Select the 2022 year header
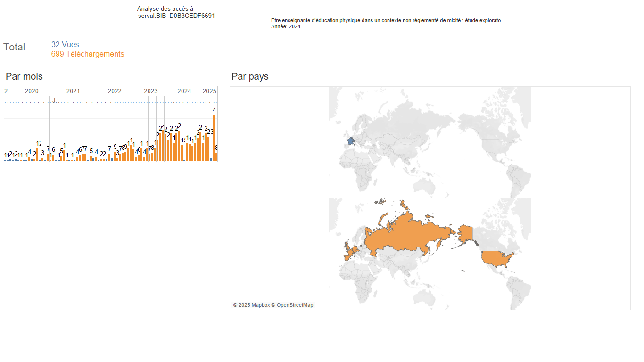The height and width of the screenshot is (362, 644). click(x=115, y=91)
